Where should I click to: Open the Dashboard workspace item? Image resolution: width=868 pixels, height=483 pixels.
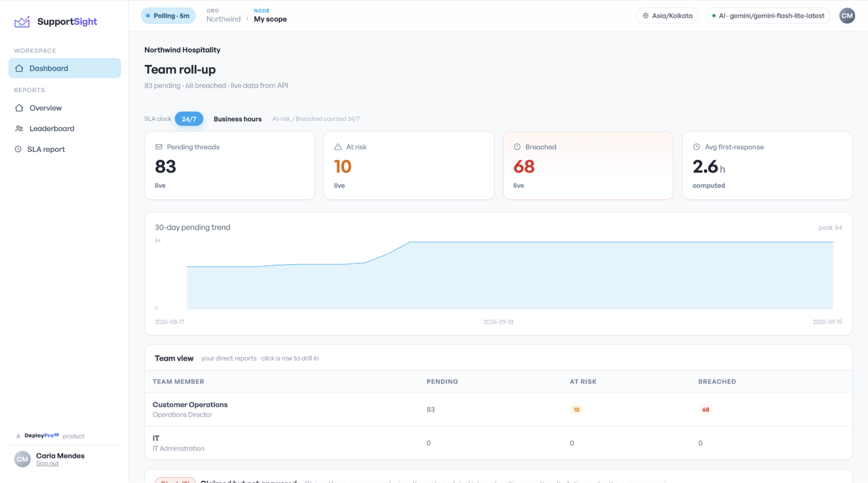click(65, 68)
